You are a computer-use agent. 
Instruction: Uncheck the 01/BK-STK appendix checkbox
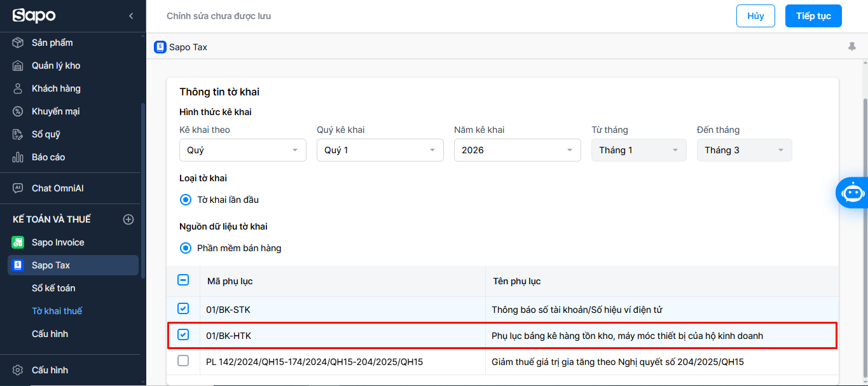(183, 309)
